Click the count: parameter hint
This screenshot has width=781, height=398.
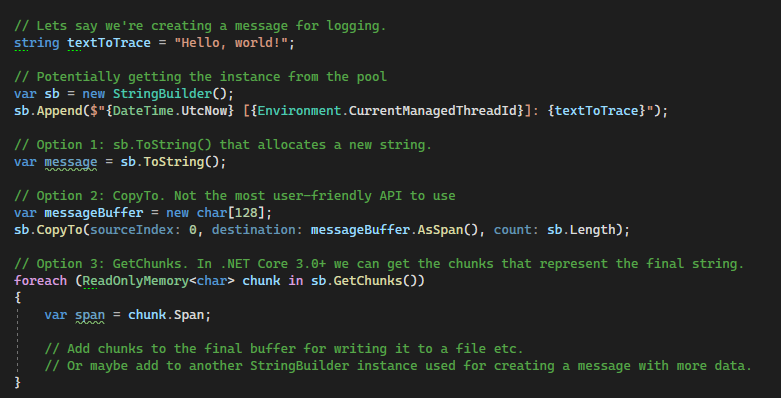point(517,230)
